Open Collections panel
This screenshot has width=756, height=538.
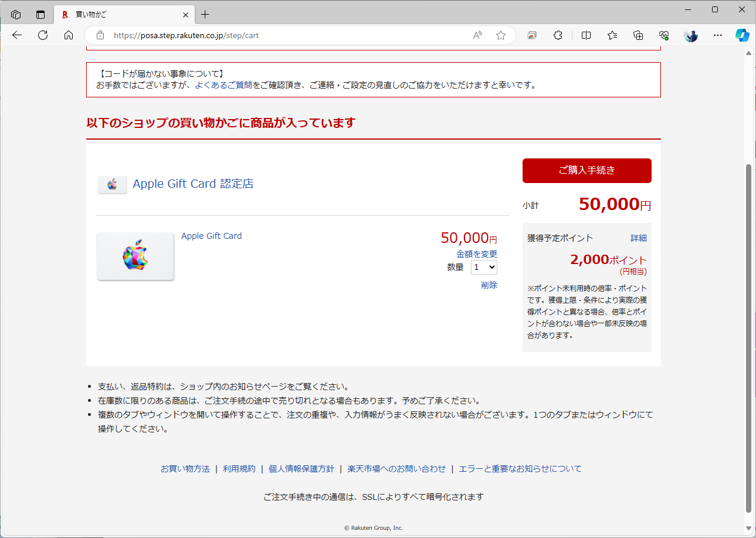pyautogui.click(x=639, y=35)
